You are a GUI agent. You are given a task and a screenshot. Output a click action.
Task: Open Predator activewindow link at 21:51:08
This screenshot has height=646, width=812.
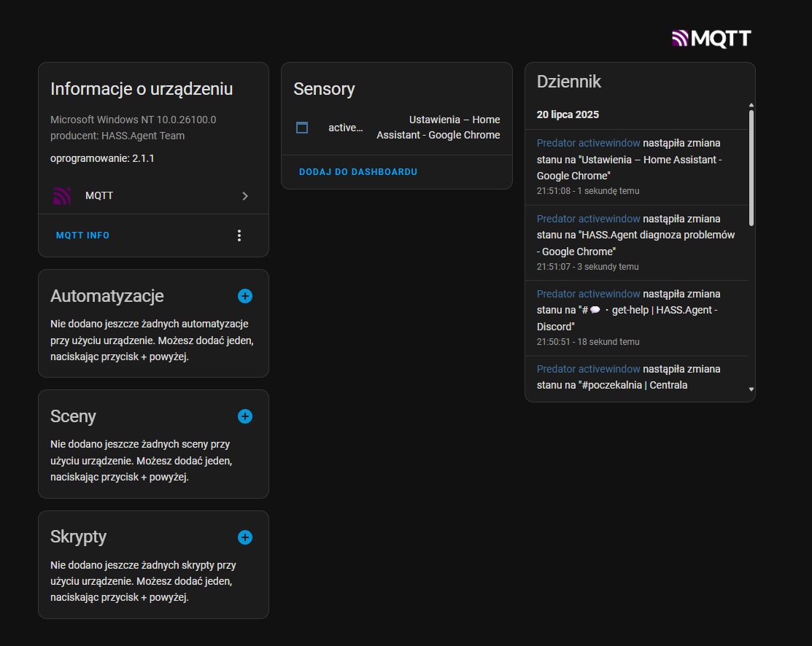pyautogui.click(x=588, y=144)
